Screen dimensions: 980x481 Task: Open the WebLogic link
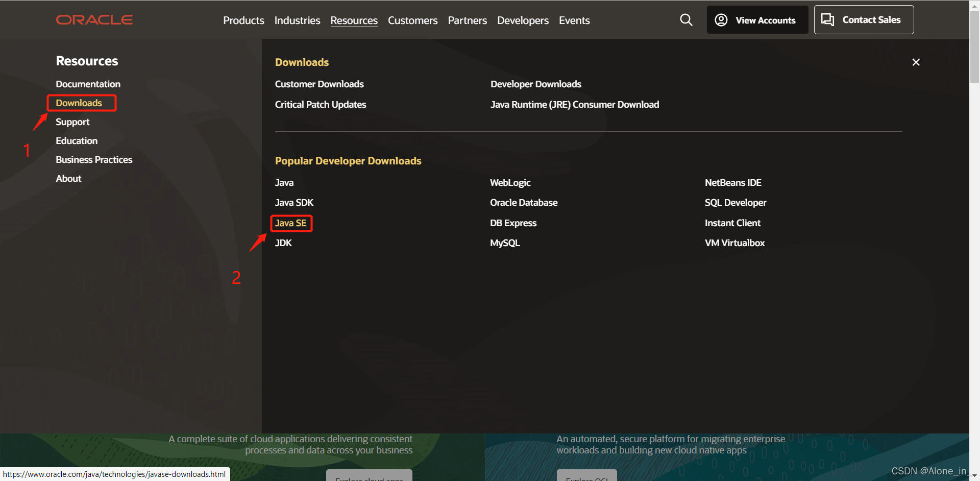510,183
